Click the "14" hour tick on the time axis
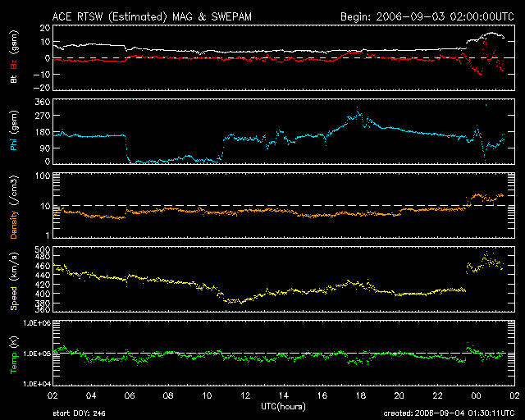 [284, 395]
